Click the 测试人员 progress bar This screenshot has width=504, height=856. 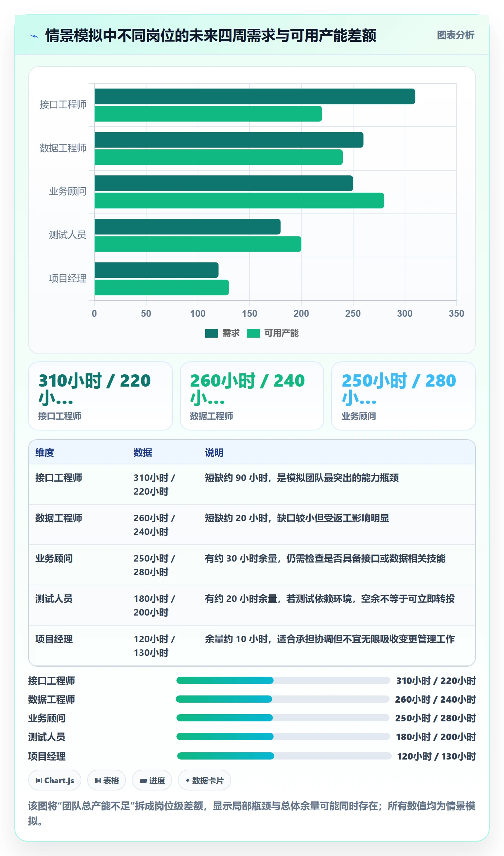(x=283, y=736)
